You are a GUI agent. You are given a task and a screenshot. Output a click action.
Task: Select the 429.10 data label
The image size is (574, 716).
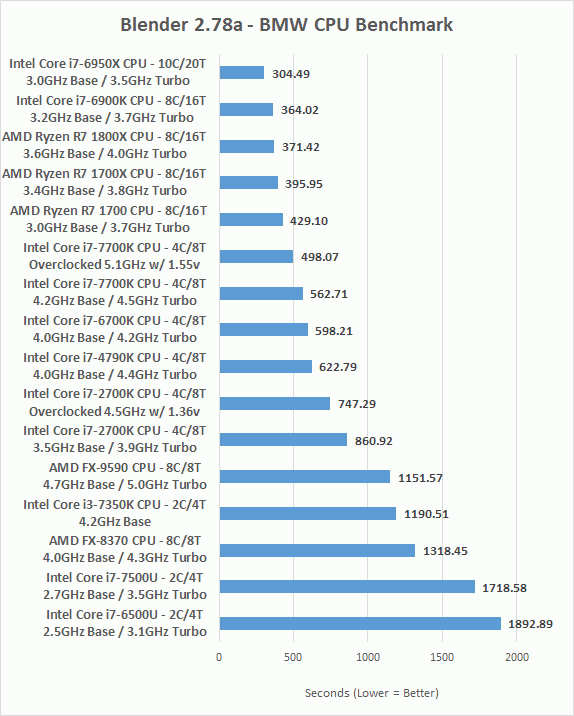(x=309, y=221)
